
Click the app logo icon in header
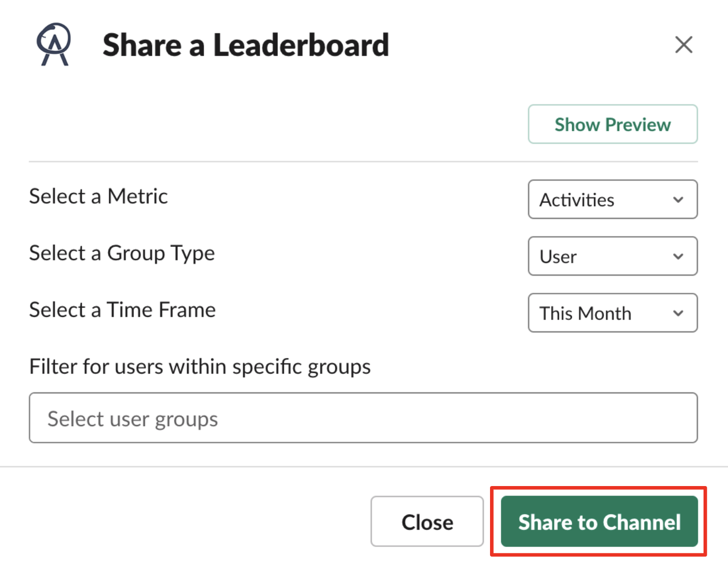click(x=54, y=44)
